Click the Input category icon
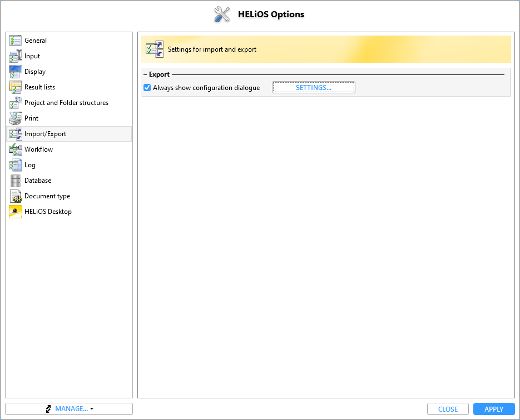 tap(15, 56)
